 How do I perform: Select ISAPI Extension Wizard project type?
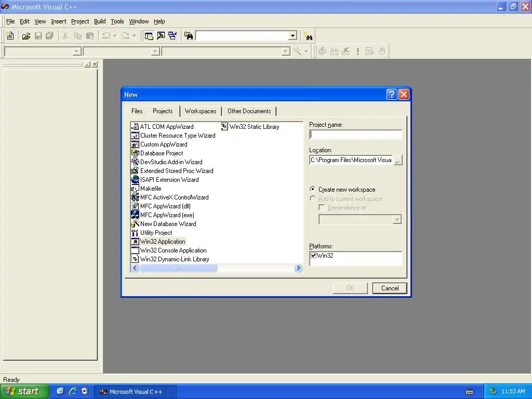165,179
